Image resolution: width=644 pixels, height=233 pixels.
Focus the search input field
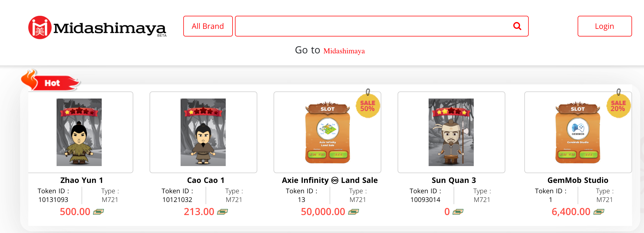373,26
